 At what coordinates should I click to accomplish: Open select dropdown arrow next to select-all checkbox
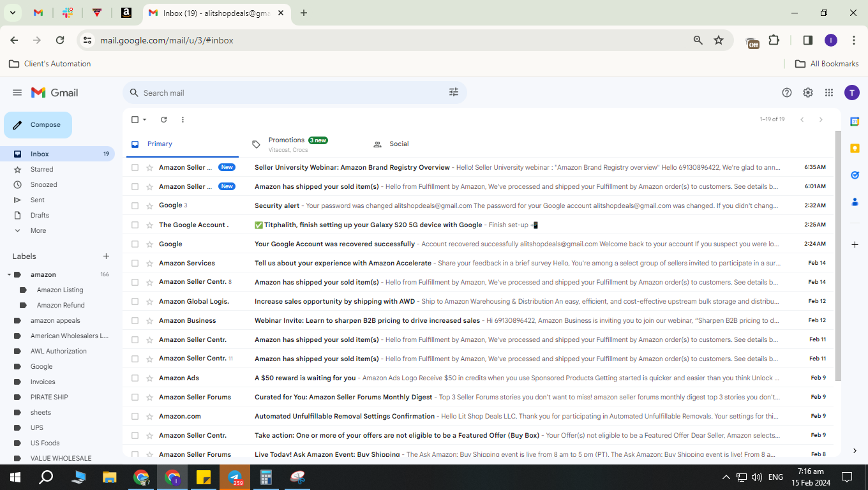tap(145, 119)
